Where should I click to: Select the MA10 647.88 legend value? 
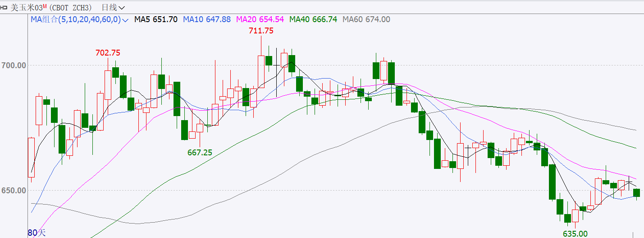[207, 19]
